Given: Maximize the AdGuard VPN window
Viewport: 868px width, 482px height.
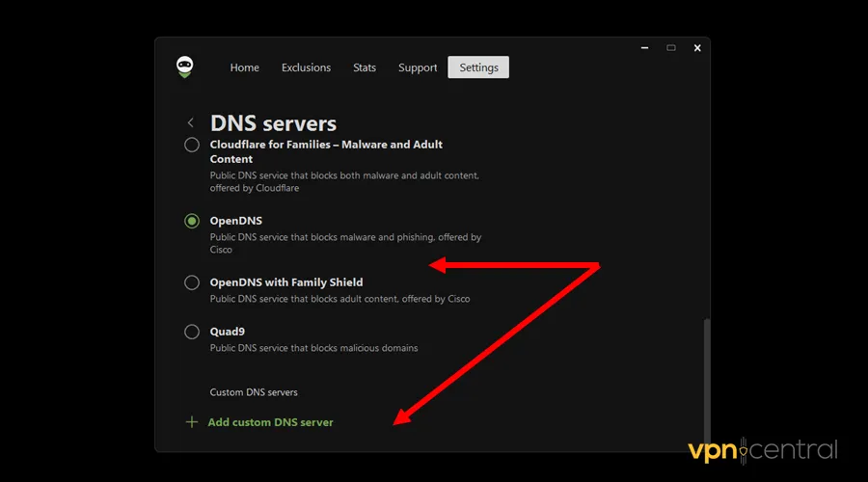Looking at the screenshot, I should click(x=671, y=48).
